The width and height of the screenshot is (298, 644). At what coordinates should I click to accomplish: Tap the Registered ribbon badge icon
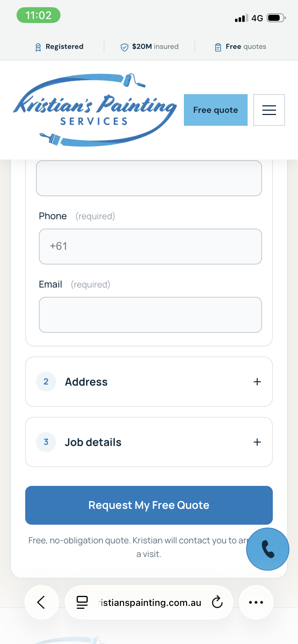pyautogui.click(x=38, y=47)
